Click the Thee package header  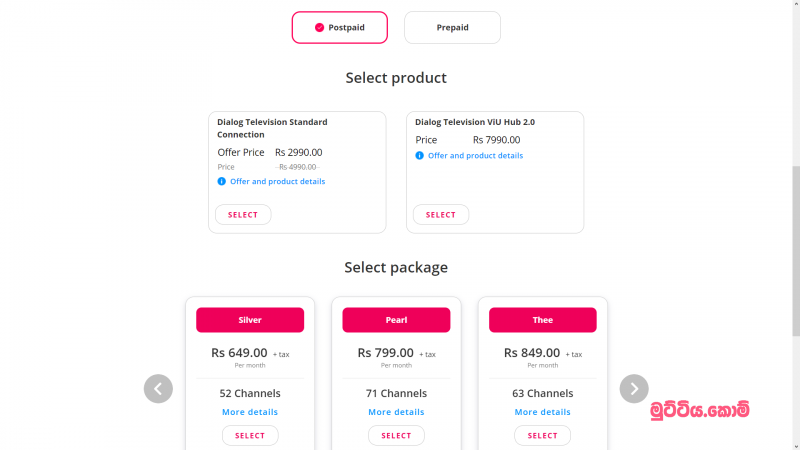click(x=543, y=320)
